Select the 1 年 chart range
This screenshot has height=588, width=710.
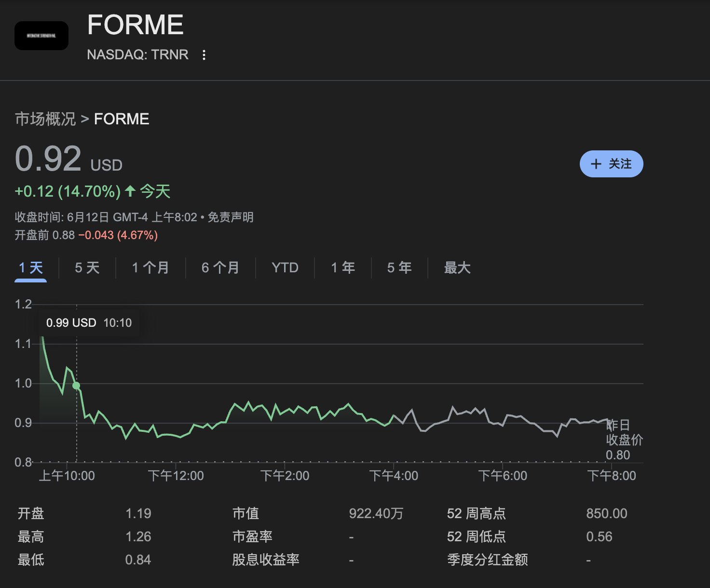click(343, 268)
